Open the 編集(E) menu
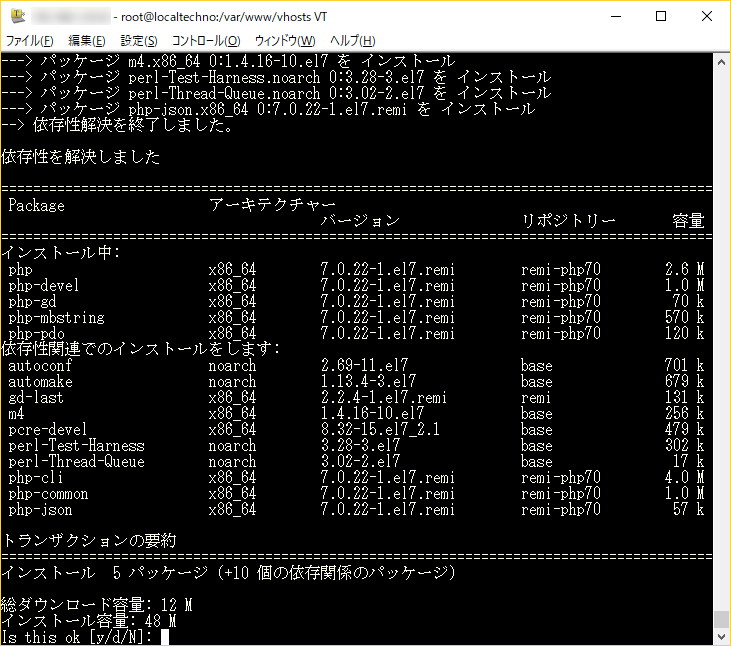This screenshot has width=731, height=646. pos(86,41)
